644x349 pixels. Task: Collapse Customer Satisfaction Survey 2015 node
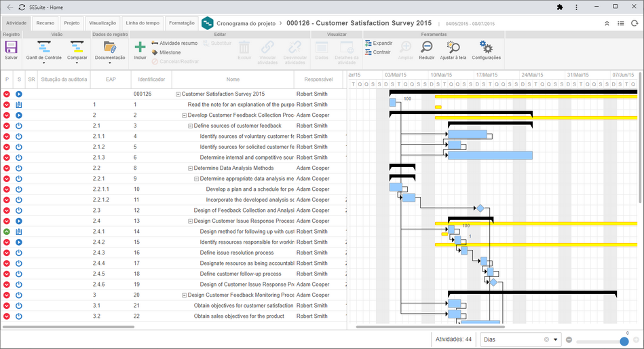pos(178,94)
